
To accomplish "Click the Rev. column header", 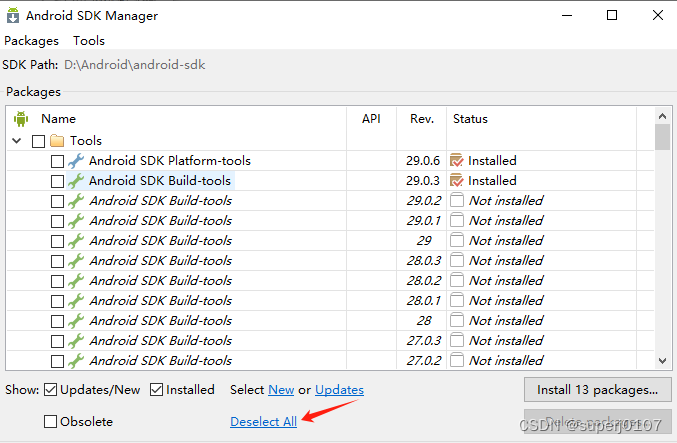I will pyautogui.click(x=422, y=119).
